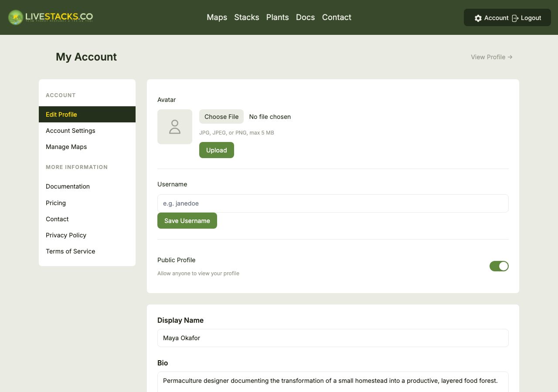
Task: Click the avatar placeholder person icon
Action: coord(175,127)
